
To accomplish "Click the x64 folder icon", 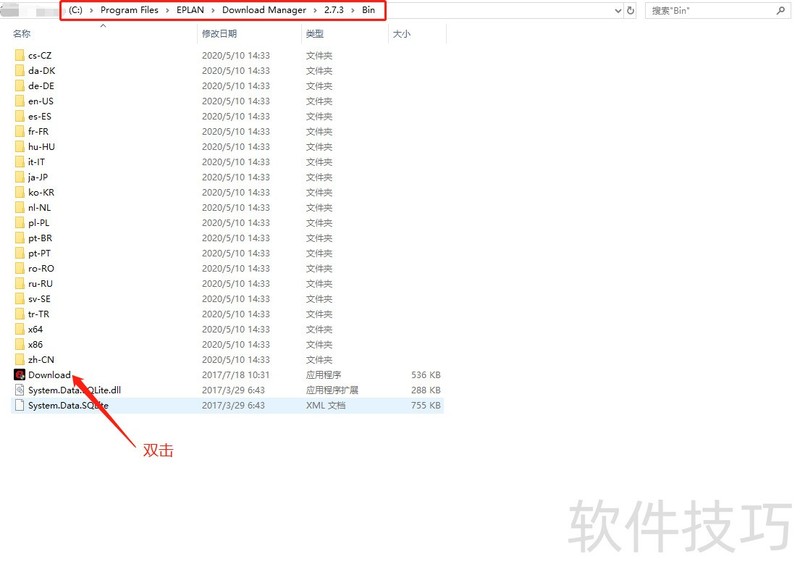I will point(19,329).
